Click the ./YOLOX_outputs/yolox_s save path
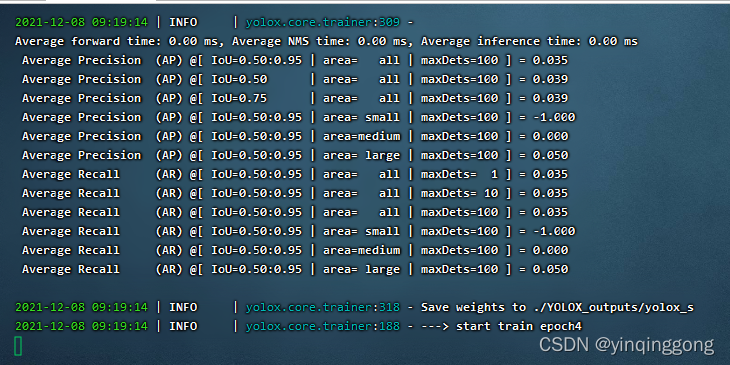Image resolution: width=730 pixels, height=365 pixels. tap(611, 308)
